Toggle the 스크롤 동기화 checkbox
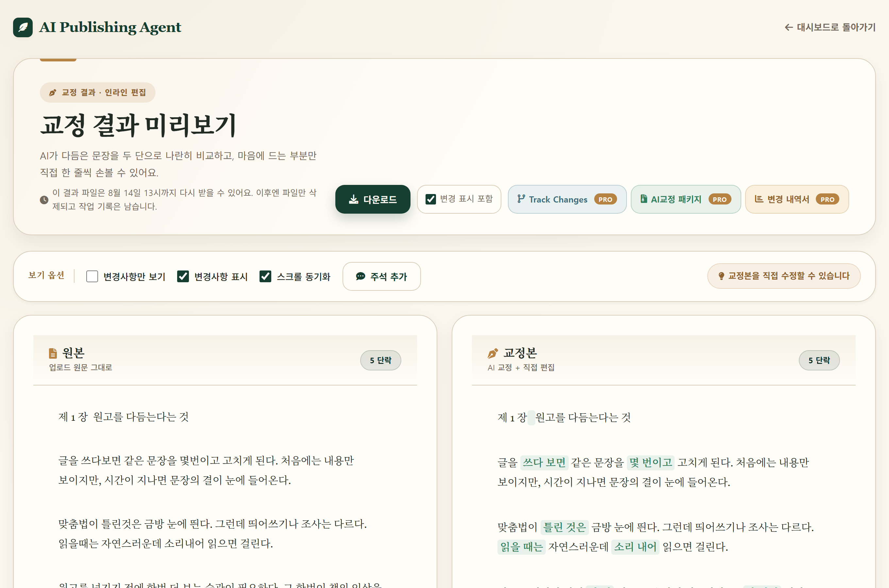Viewport: 889px width, 588px height. pyautogui.click(x=265, y=276)
